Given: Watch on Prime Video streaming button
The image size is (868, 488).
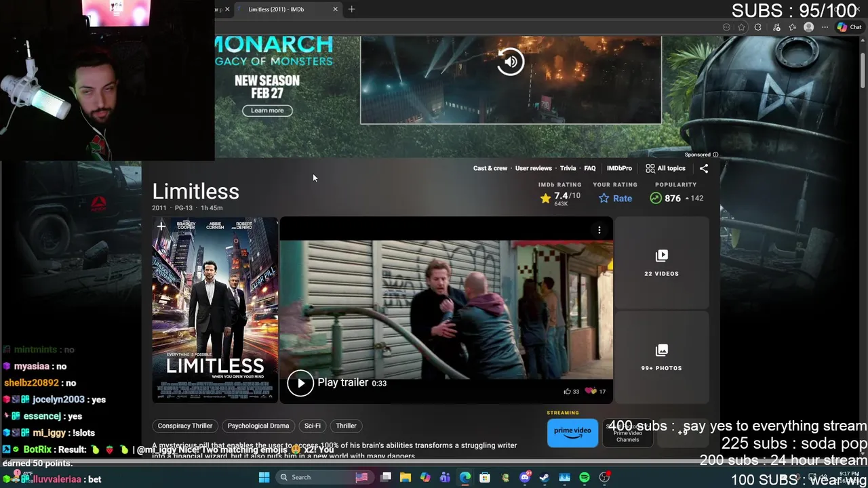Looking at the screenshot, I should pyautogui.click(x=572, y=432).
